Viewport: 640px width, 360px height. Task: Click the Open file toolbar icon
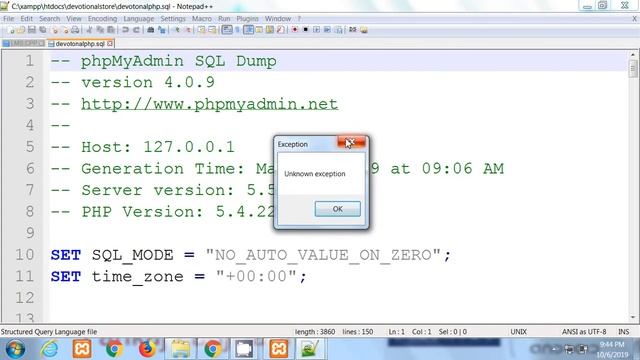coord(21,30)
